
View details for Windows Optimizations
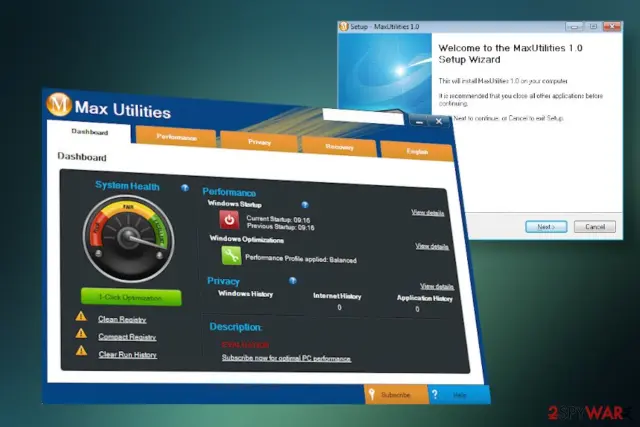[x=432, y=246]
